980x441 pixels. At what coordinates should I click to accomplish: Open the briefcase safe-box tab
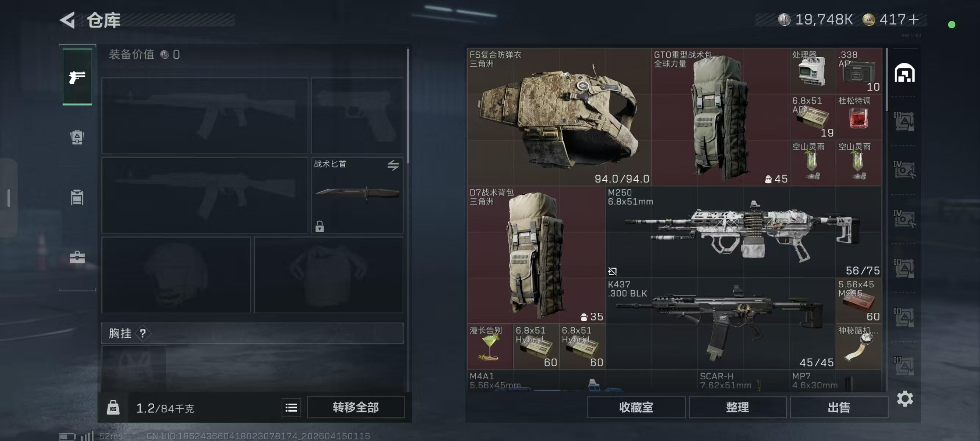click(77, 258)
